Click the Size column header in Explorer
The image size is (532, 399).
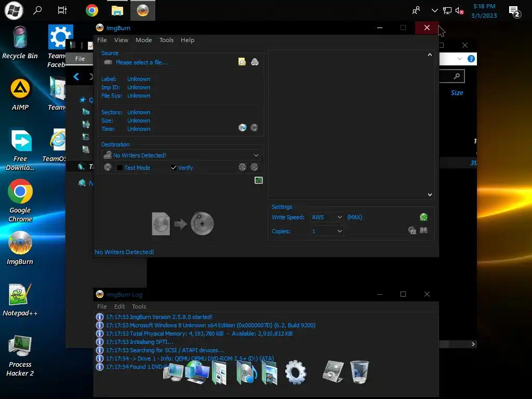457,92
